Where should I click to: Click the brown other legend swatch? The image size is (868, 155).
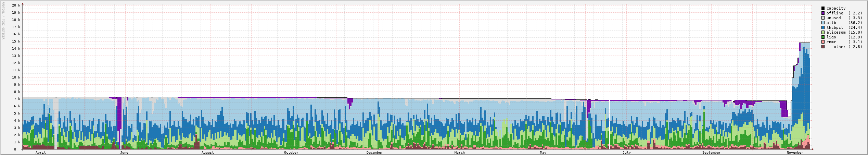coord(823,47)
